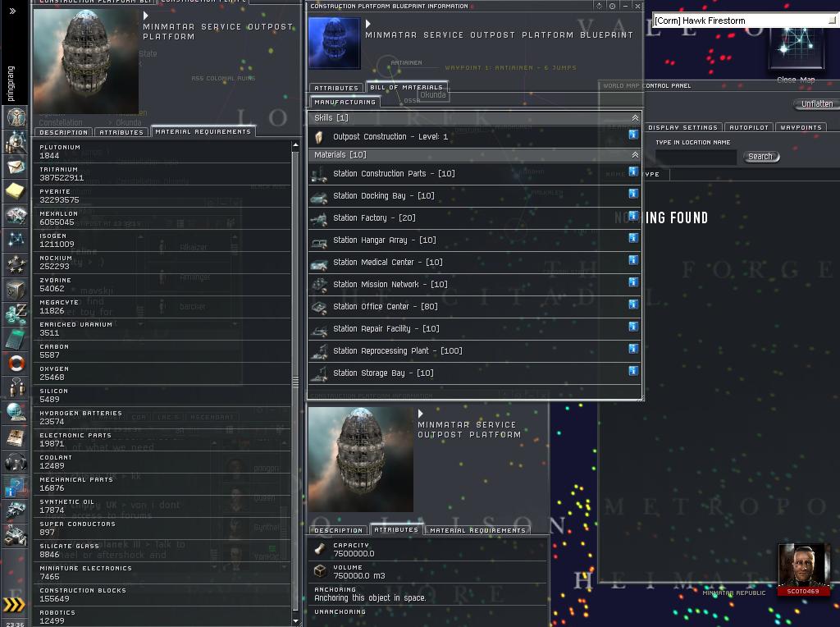Open Description tab in lower platform window

click(x=338, y=530)
